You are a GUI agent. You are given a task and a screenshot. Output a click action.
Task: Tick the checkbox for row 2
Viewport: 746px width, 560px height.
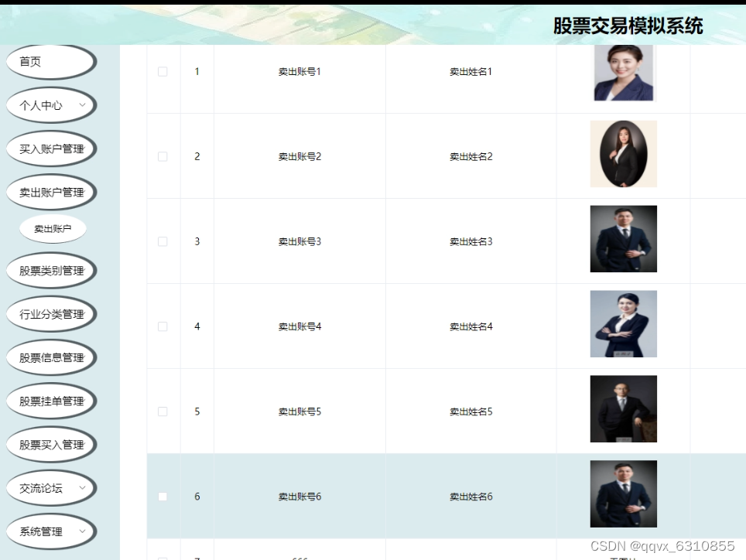point(163,157)
